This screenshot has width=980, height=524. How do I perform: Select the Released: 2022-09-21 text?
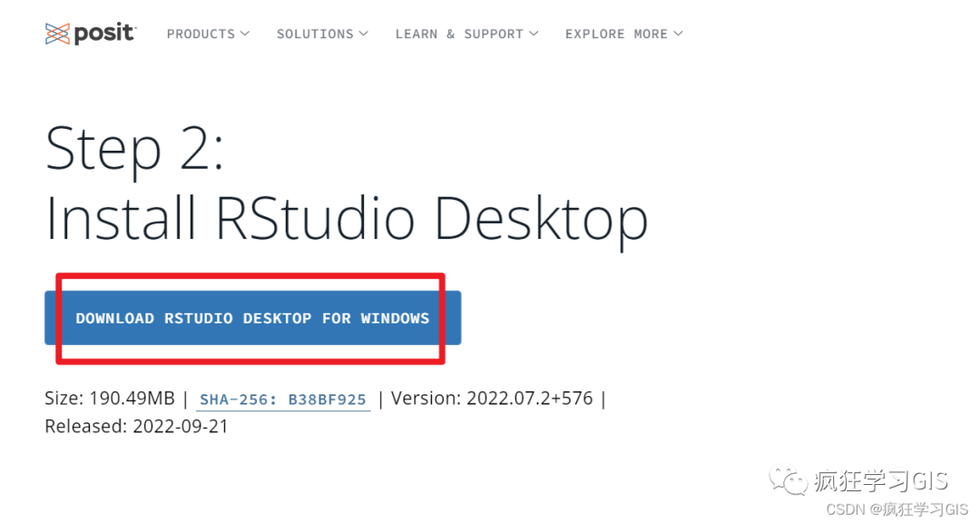tap(136, 427)
